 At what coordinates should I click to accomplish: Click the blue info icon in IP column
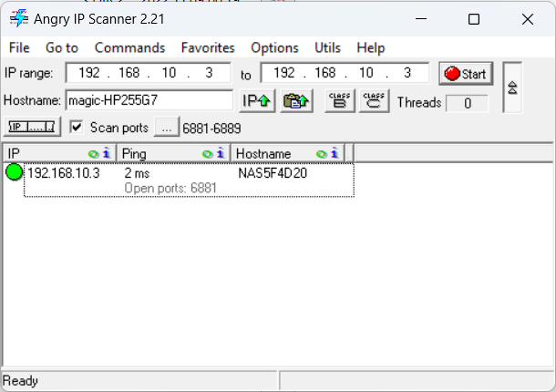tap(107, 153)
